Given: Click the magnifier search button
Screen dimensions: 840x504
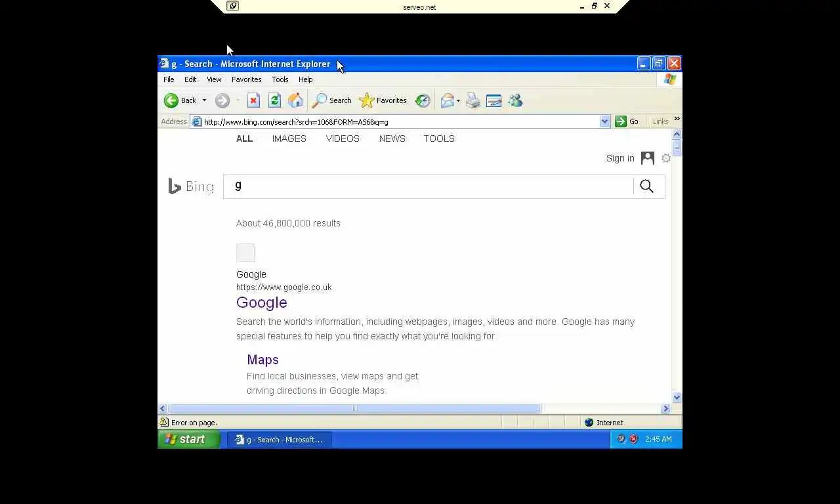Looking at the screenshot, I should 646,186.
